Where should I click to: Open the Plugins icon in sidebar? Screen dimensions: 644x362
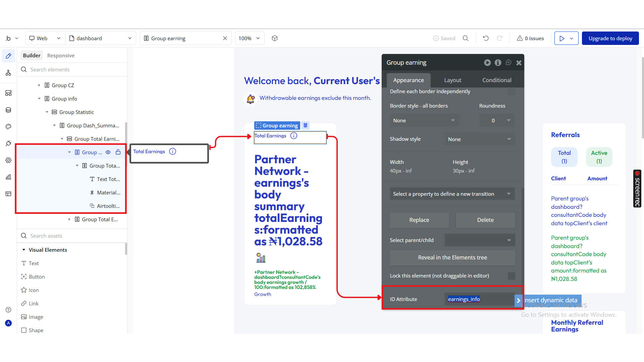click(x=8, y=143)
